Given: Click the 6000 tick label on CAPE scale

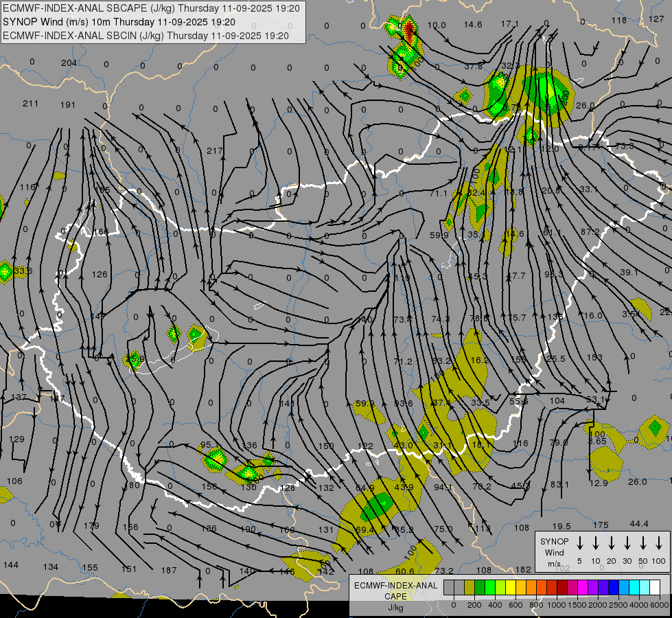Looking at the screenshot, I should click(x=659, y=605).
